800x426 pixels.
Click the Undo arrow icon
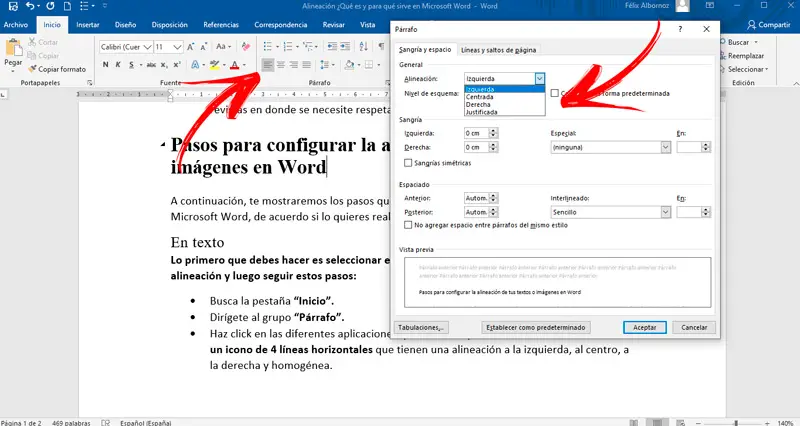[x=30, y=6]
